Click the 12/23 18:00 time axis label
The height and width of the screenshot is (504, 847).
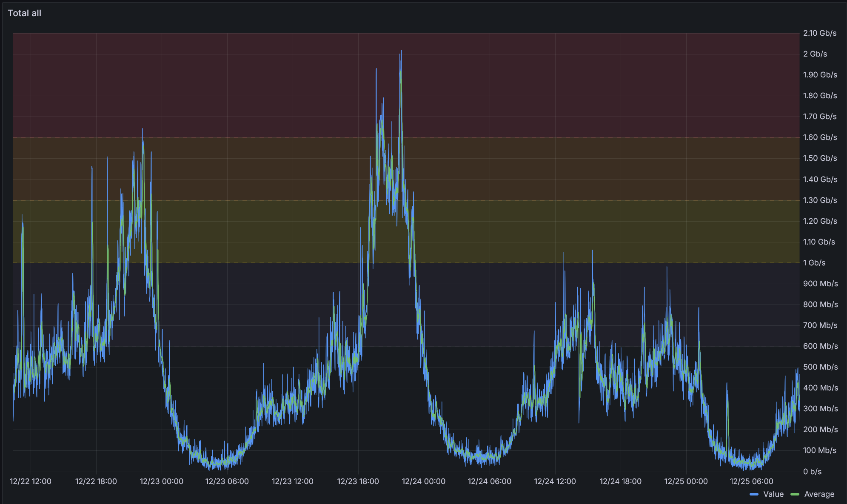pyautogui.click(x=358, y=481)
